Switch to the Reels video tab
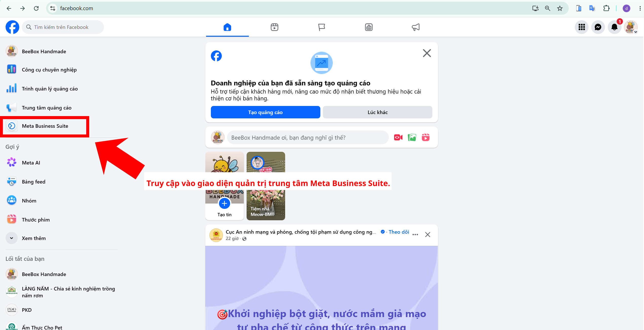Screen dimensions: 644x330 tap(274, 27)
